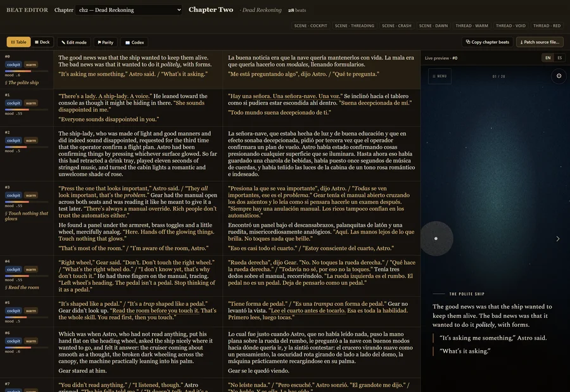Open the Chapter dropdown selector

(129, 10)
